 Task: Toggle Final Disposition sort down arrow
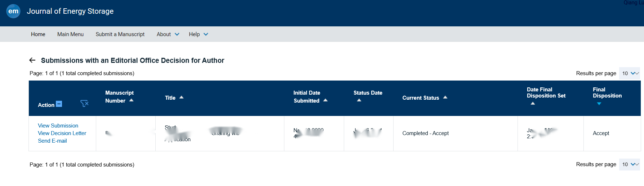(x=599, y=104)
